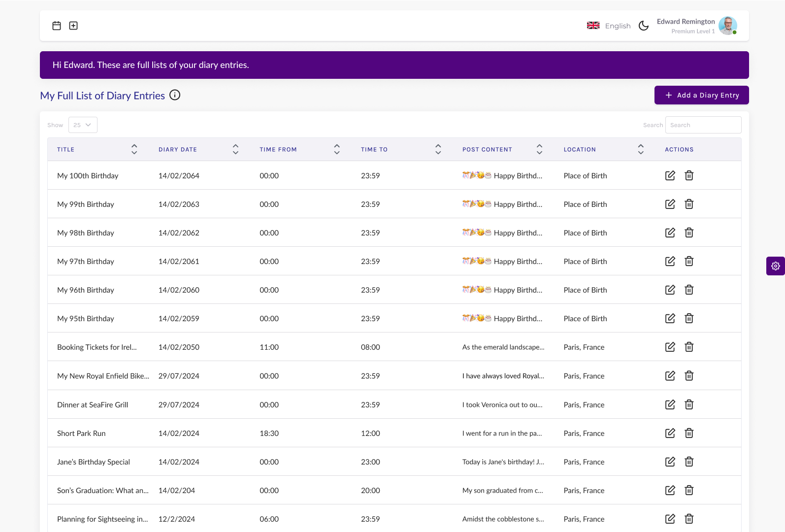Screen dimensions: 785x532
Task: Delete the My 99th Birthday entry
Action: pyautogui.click(x=689, y=204)
